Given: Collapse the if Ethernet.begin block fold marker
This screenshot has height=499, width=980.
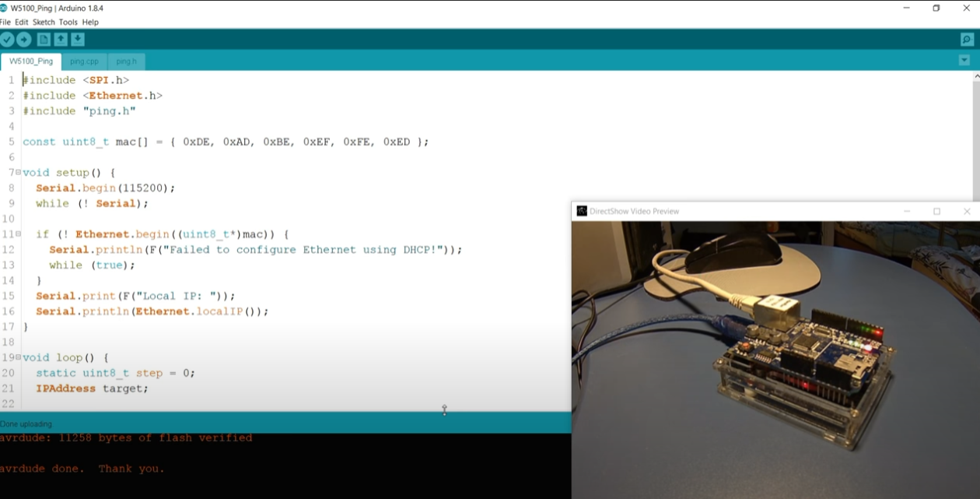Looking at the screenshot, I should (x=18, y=234).
